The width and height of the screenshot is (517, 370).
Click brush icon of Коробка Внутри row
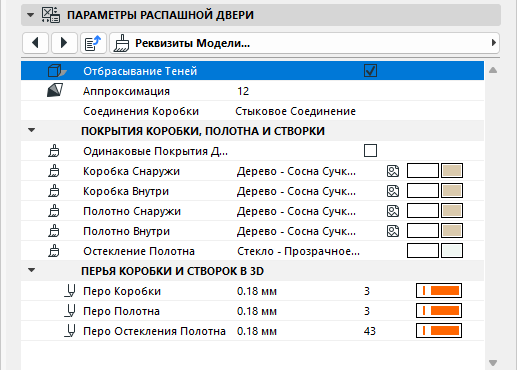point(54,191)
